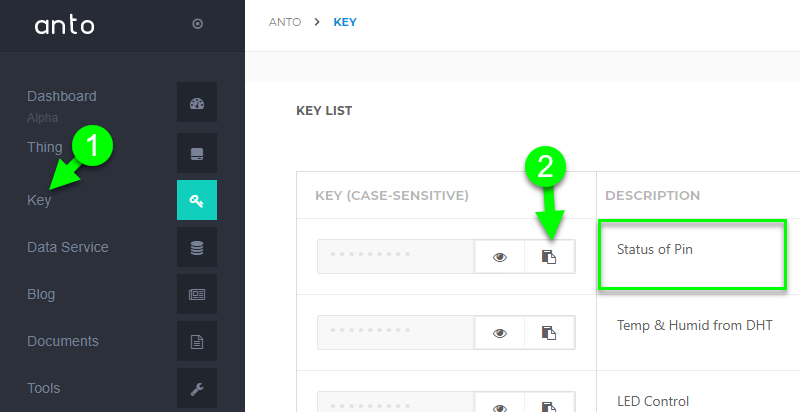Select the Thing sidebar entry
Viewport: 800px width, 412px height.
(x=45, y=147)
